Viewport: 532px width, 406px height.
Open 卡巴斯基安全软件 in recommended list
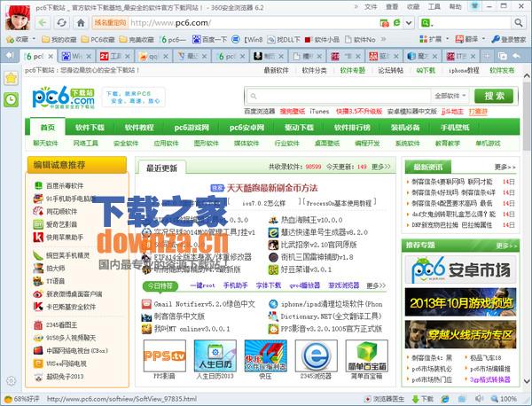point(71,307)
